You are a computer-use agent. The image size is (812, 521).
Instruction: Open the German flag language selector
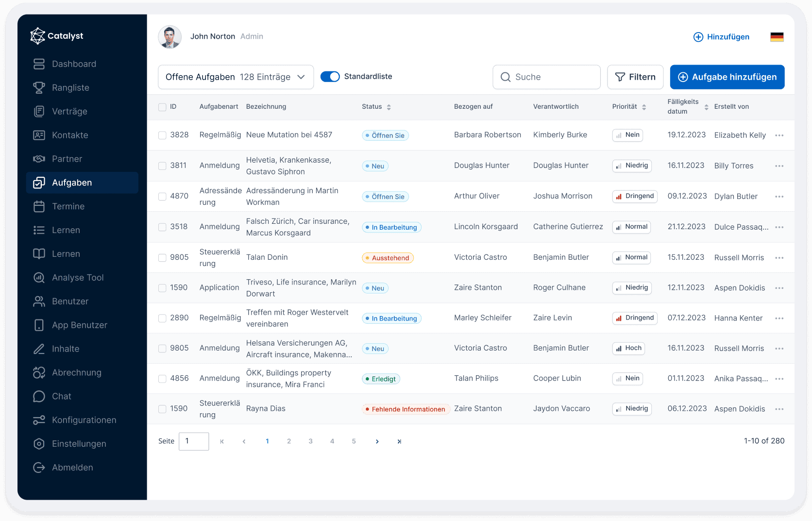[777, 37]
